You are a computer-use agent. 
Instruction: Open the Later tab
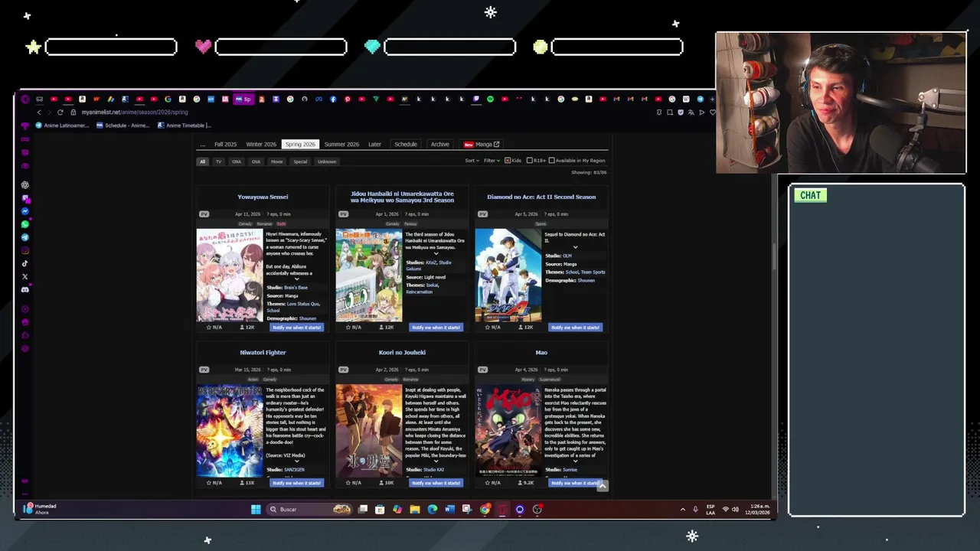(x=374, y=145)
